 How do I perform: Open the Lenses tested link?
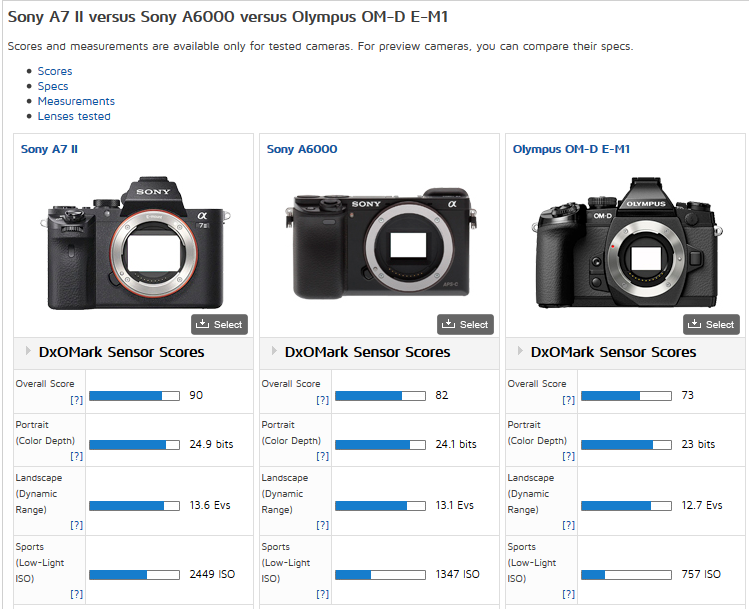click(74, 116)
